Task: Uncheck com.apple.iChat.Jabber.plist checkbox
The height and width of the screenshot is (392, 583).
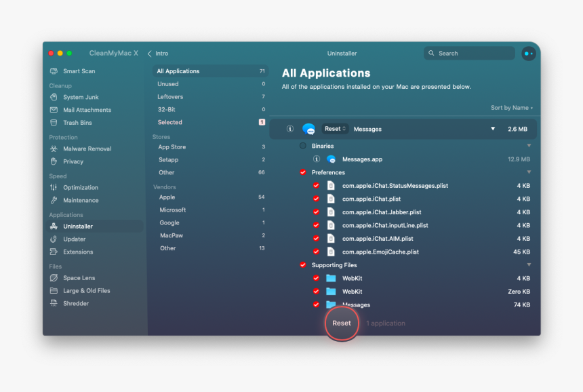Action: click(316, 212)
